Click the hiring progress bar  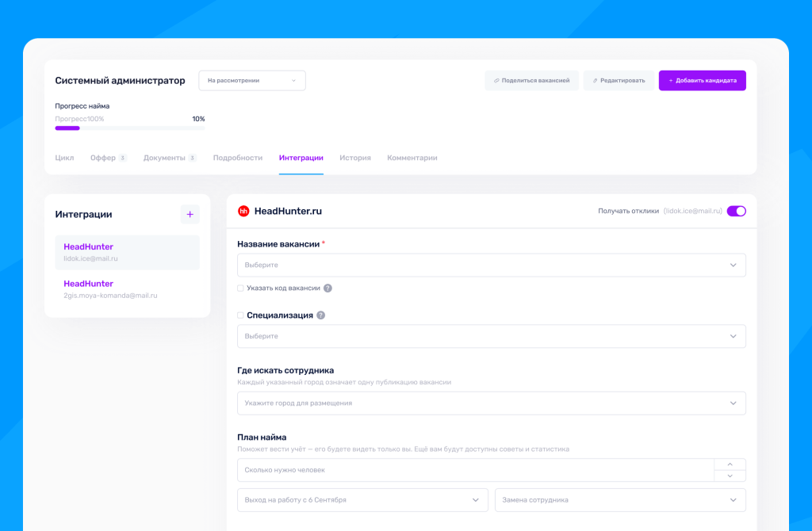[130, 128]
